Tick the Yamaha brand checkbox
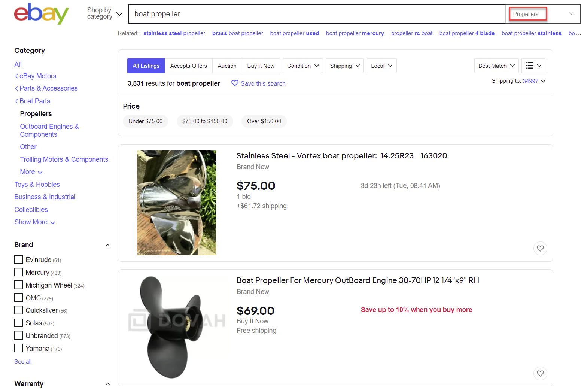The image size is (581, 392). (x=18, y=348)
